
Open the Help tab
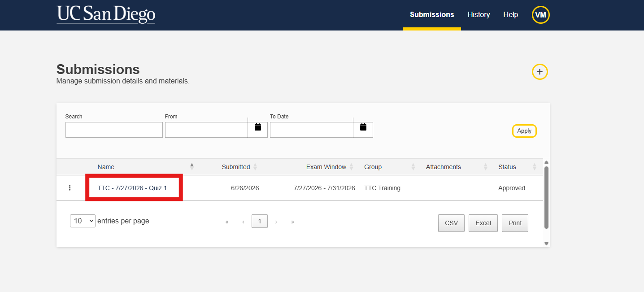point(510,15)
